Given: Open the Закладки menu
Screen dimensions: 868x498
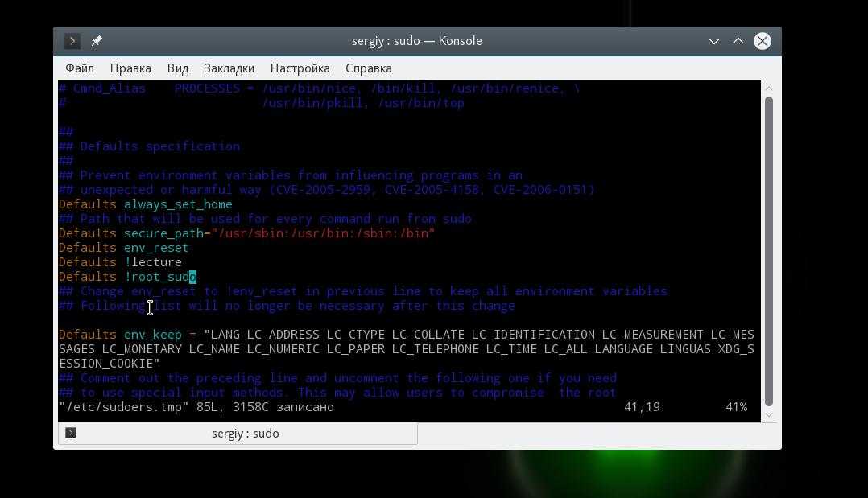Looking at the screenshot, I should 229,68.
